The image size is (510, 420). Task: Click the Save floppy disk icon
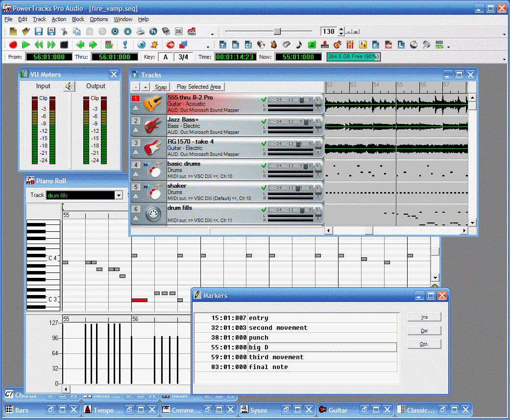click(x=38, y=31)
